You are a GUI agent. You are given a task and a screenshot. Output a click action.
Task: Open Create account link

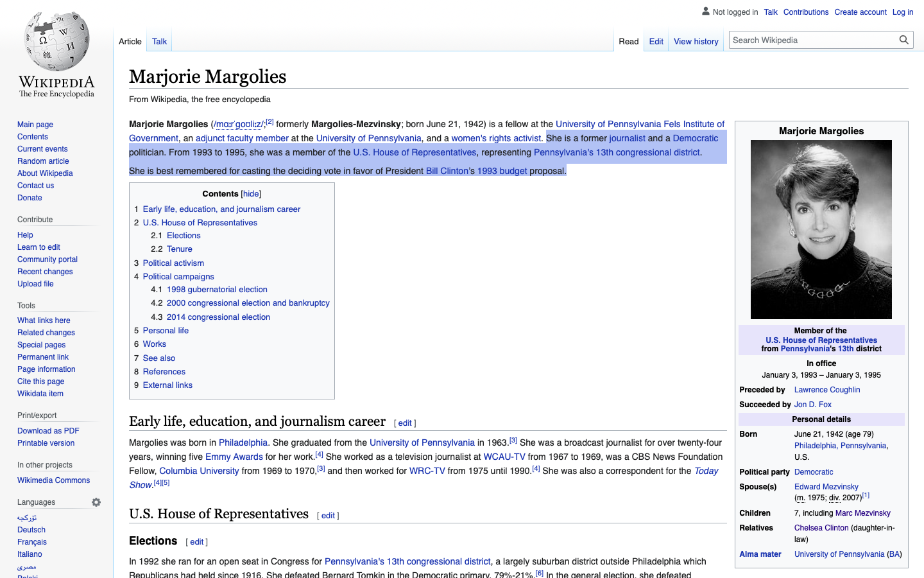pos(860,12)
